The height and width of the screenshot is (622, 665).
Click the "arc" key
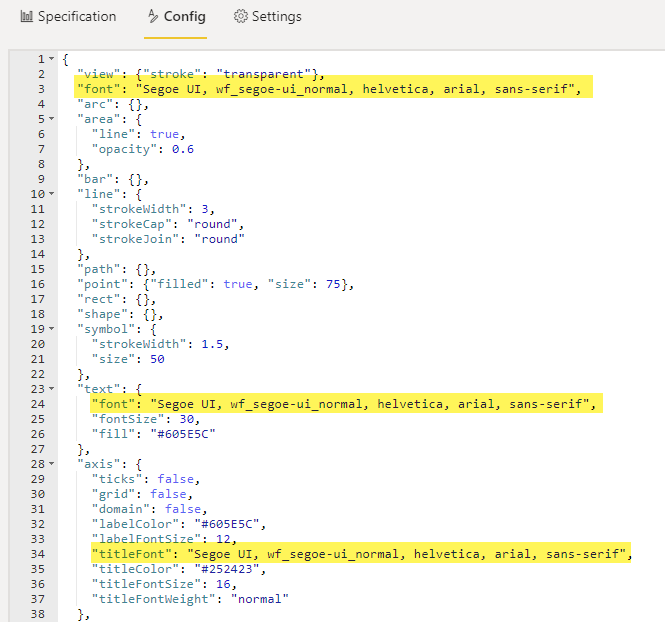coord(95,104)
